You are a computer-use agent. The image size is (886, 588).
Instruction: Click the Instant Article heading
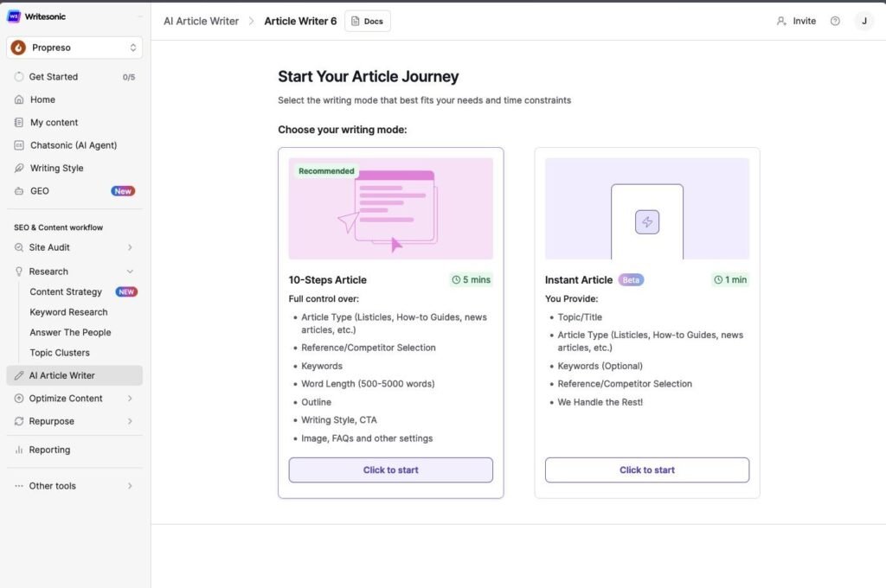click(579, 279)
